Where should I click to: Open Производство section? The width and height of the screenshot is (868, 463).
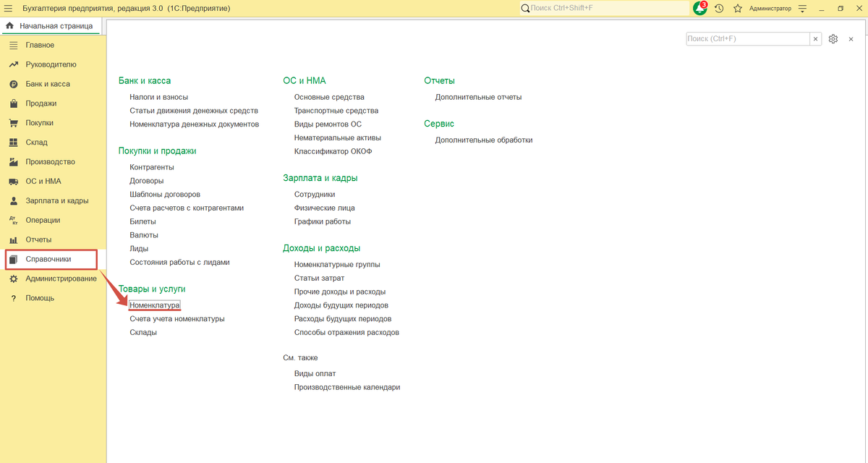[50, 162]
